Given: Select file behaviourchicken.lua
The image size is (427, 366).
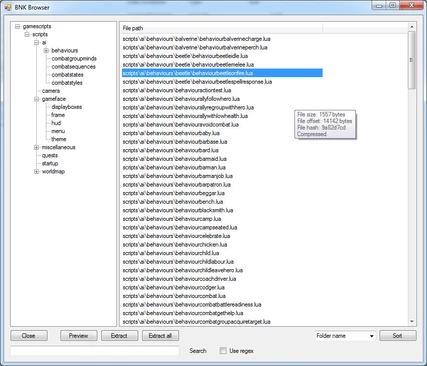Looking at the screenshot, I should [175, 244].
